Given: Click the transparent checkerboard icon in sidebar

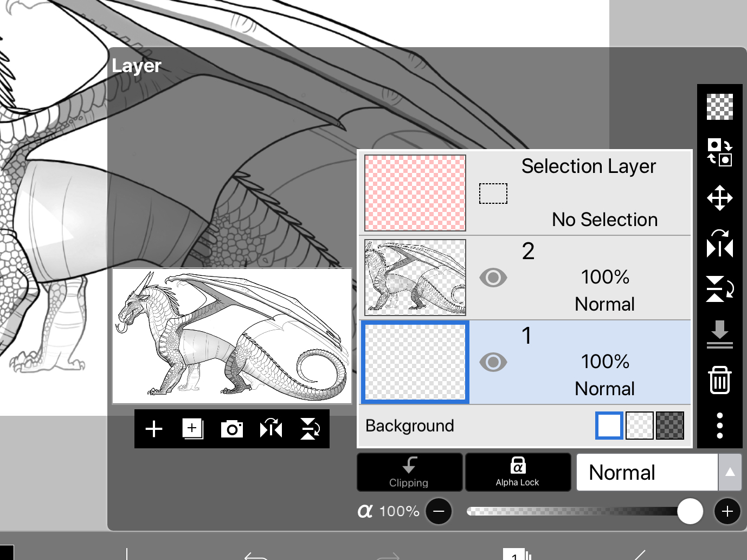Looking at the screenshot, I should [719, 106].
